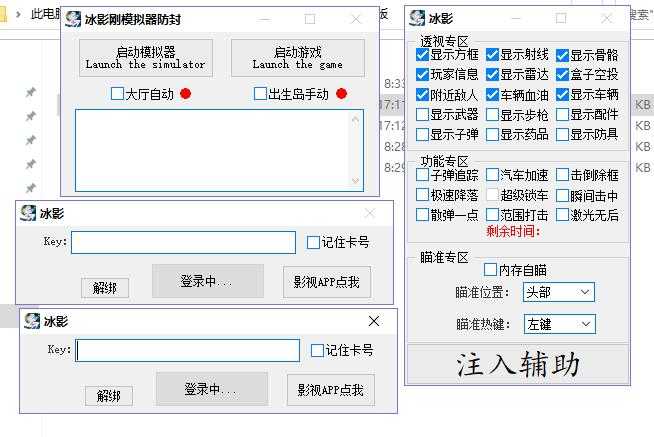Click 影视APP点我 in lower 冰影 login window
Screen dimensions: 654x437
point(331,390)
